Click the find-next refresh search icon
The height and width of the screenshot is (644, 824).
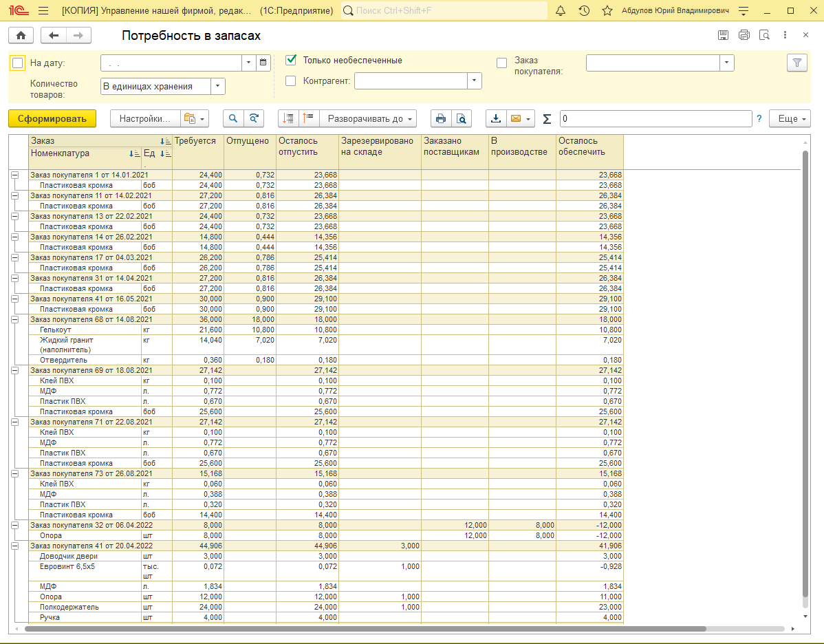tap(254, 119)
